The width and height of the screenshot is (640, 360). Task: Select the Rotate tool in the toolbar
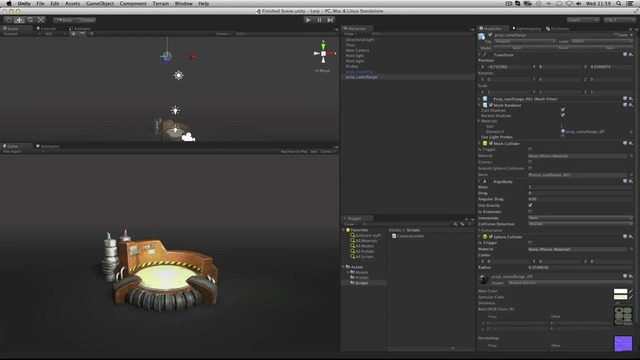(x=30, y=20)
